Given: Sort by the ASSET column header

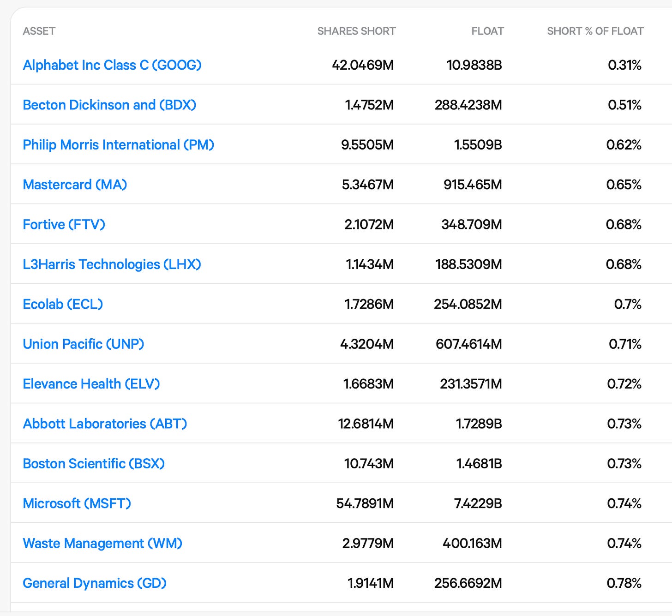Looking at the screenshot, I should click(x=39, y=31).
